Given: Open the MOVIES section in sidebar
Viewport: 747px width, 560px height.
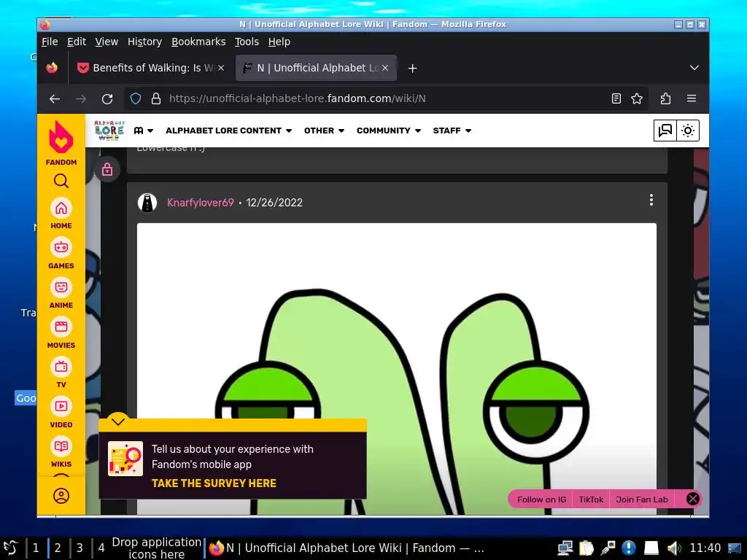Looking at the screenshot, I should (61, 333).
